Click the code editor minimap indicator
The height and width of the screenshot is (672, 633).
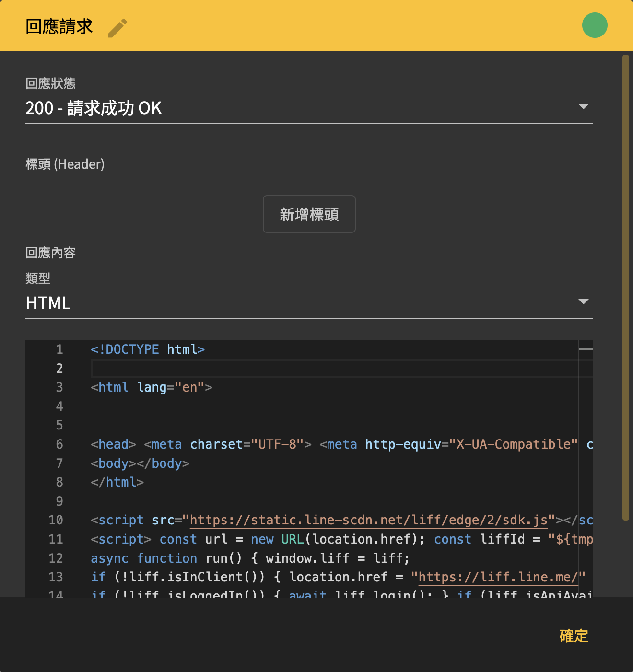point(586,349)
